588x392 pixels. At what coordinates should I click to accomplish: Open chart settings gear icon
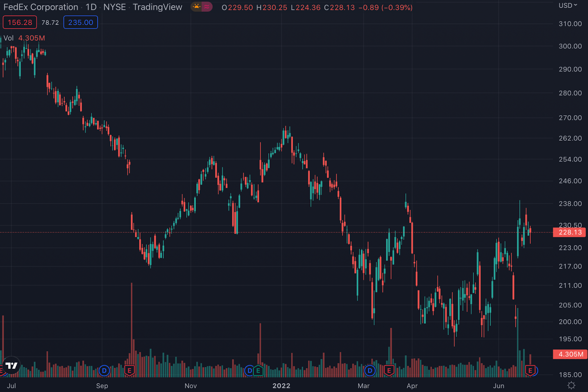(x=571, y=385)
